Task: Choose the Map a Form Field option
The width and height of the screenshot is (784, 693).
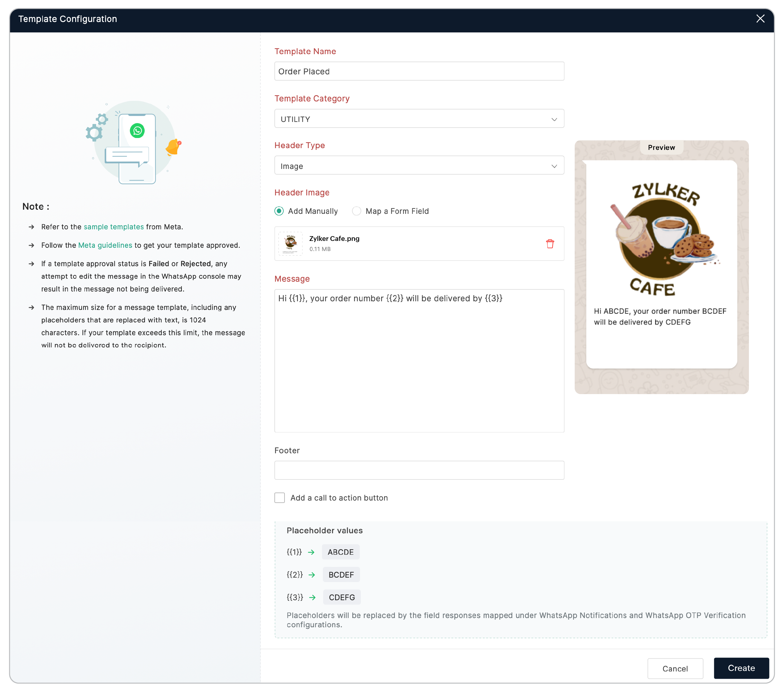Action: 357,211
